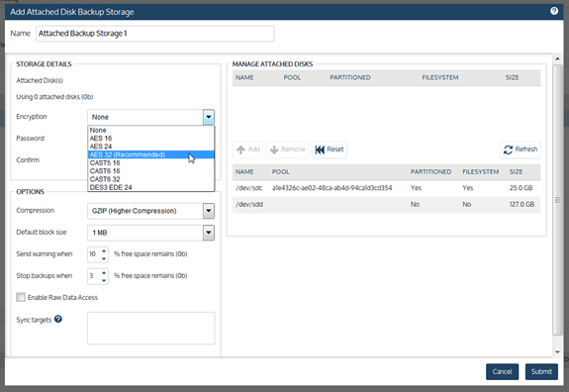Choose AES 32 (Recommended) option
The image size is (569, 392).
click(151, 154)
